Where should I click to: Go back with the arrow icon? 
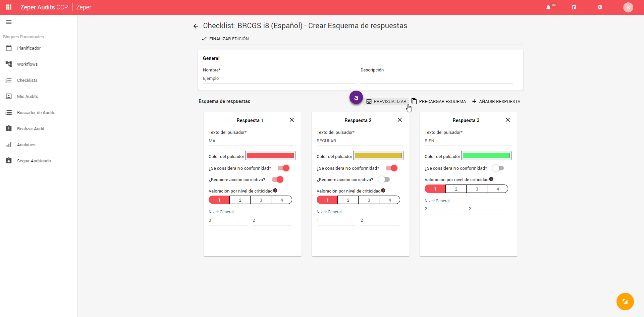coord(196,26)
